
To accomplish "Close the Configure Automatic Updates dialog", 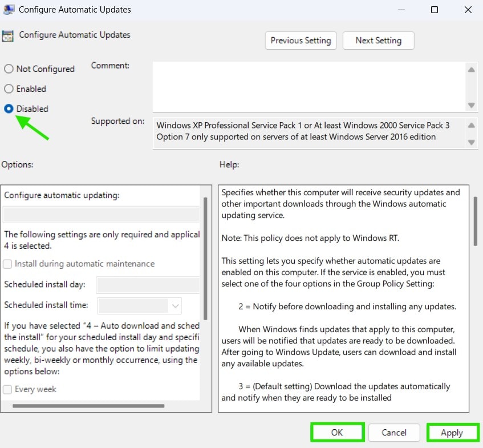I will [468, 10].
